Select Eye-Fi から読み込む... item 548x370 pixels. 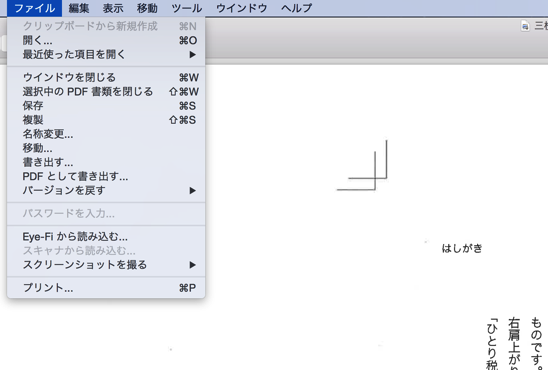106,237
